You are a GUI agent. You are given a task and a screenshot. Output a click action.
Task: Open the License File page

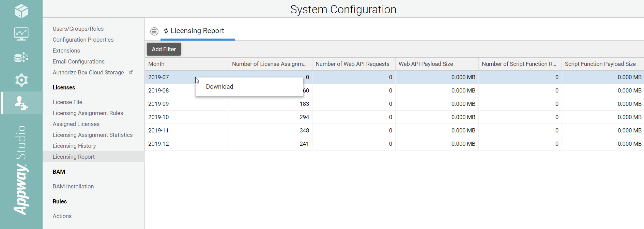(67, 102)
